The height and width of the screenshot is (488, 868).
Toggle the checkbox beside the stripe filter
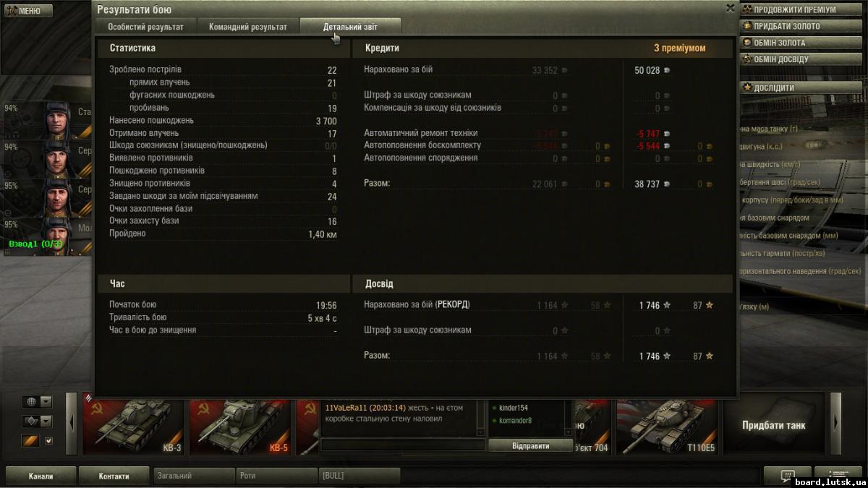pyautogui.click(x=49, y=441)
